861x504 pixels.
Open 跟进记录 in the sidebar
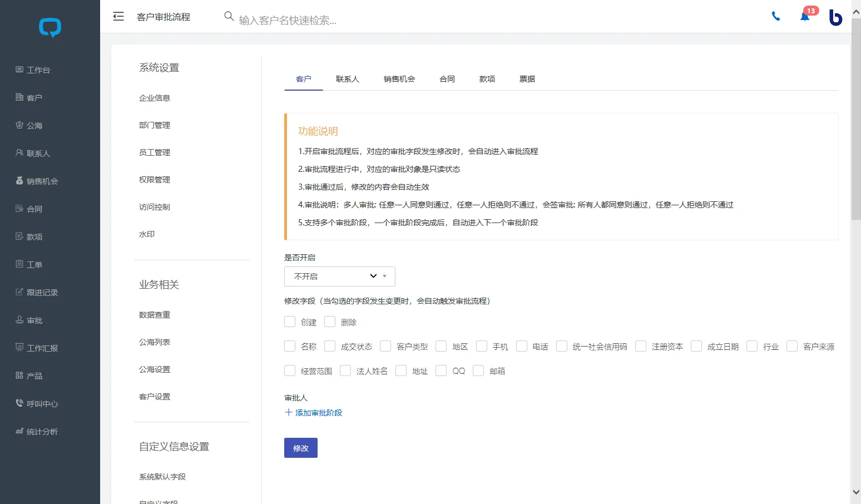tap(37, 292)
